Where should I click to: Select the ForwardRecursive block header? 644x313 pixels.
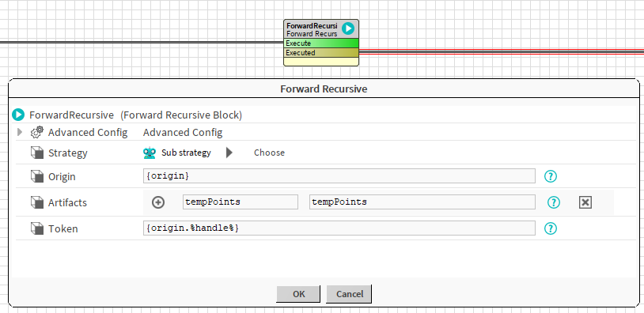[321, 28]
